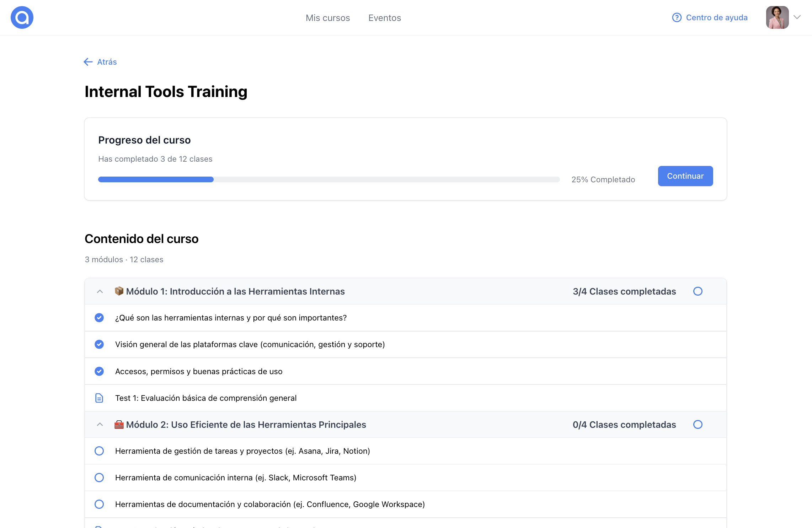The width and height of the screenshot is (812, 528).
Task: Open Eventos in navigation
Action: click(x=384, y=18)
